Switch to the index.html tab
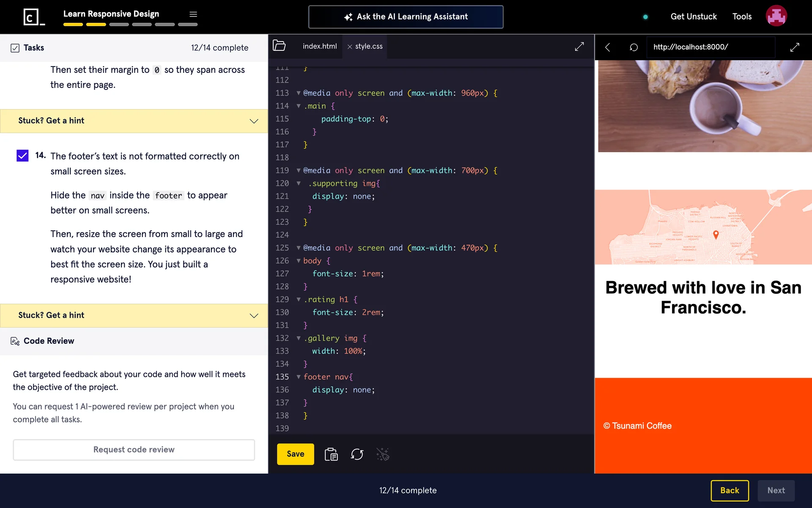Image resolution: width=812 pixels, height=508 pixels. pos(319,46)
